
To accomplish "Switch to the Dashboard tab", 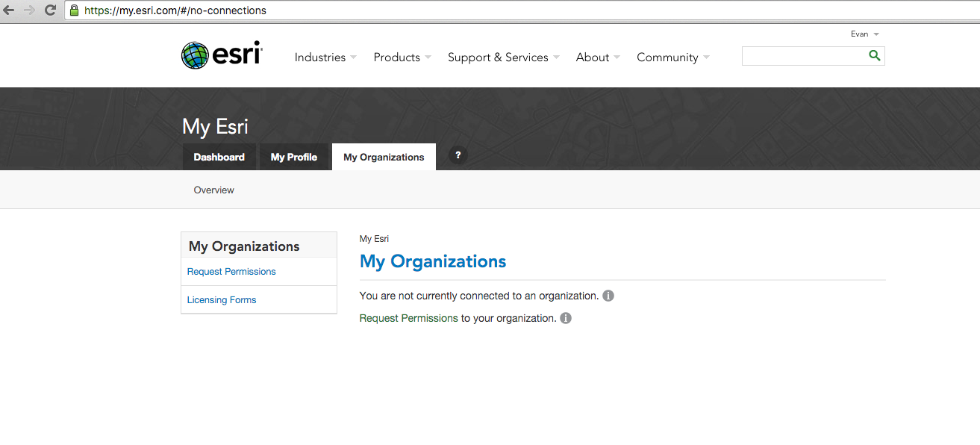I will [219, 157].
